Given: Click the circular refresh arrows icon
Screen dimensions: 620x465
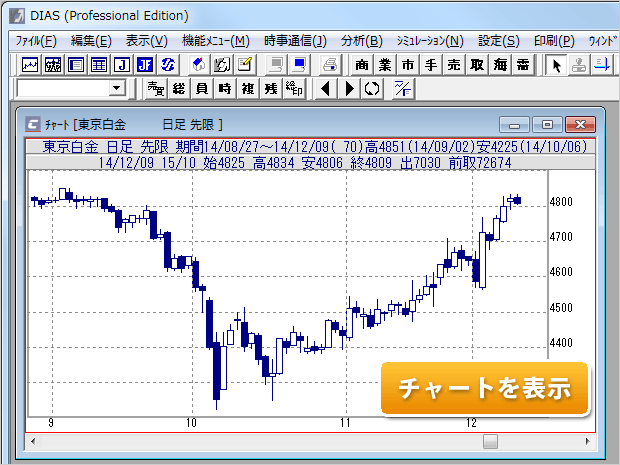Looking at the screenshot, I should (372, 89).
